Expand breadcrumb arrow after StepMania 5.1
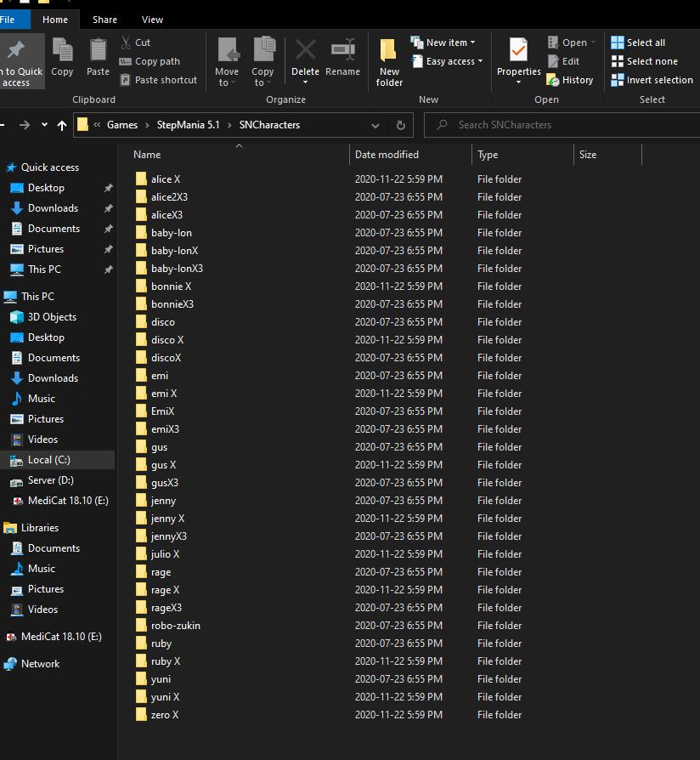The width and height of the screenshot is (700, 760). (229, 125)
